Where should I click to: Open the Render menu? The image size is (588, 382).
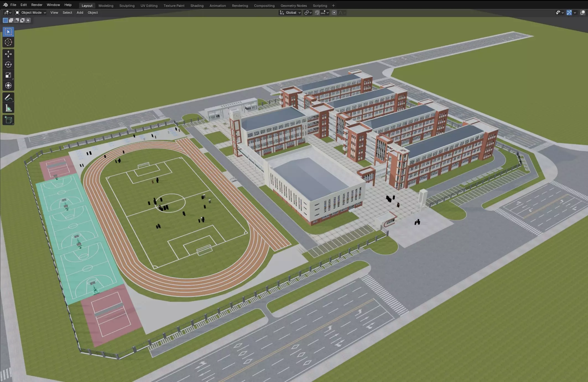coord(37,5)
